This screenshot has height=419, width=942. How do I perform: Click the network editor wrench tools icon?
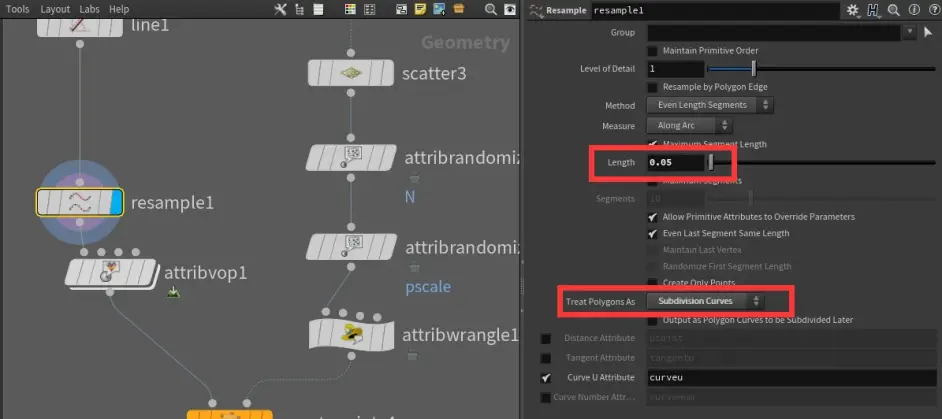click(280, 10)
